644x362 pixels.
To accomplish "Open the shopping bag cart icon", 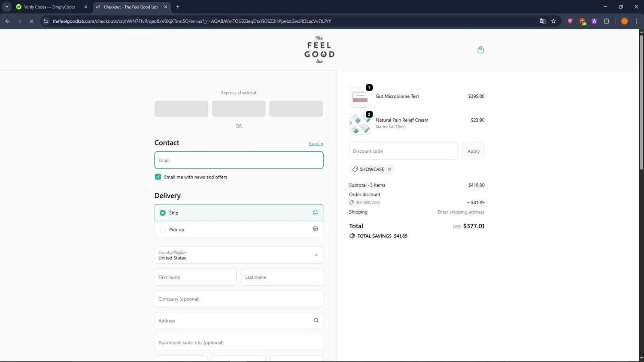I will (x=480, y=50).
